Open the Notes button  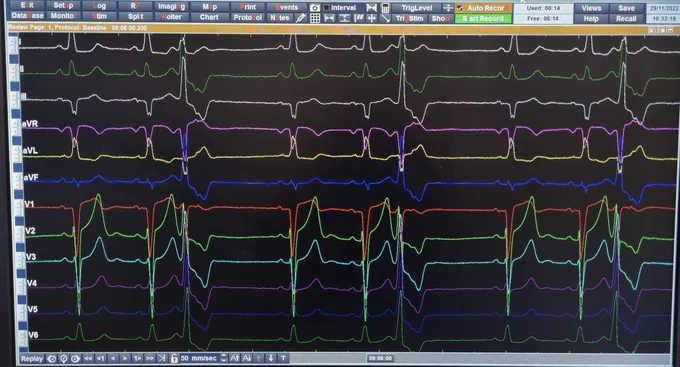(280, 18)
